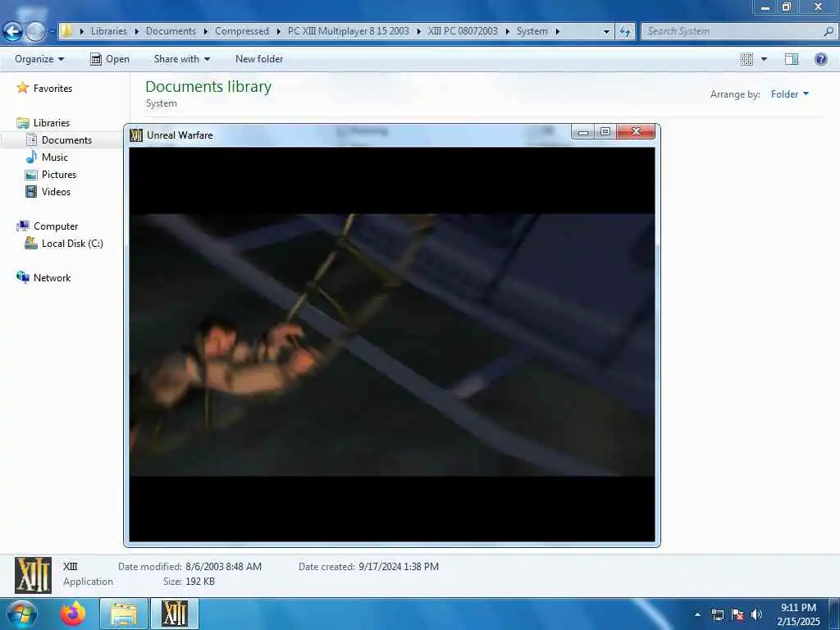840x630 pixels.
Task: Switch to XIII game taskbar button
Action: point(175,614)
